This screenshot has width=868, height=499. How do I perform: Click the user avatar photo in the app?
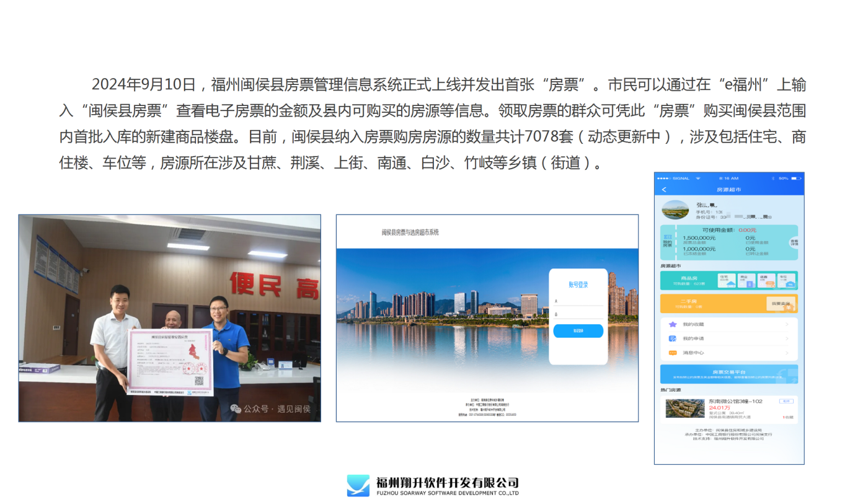[675, 210]
